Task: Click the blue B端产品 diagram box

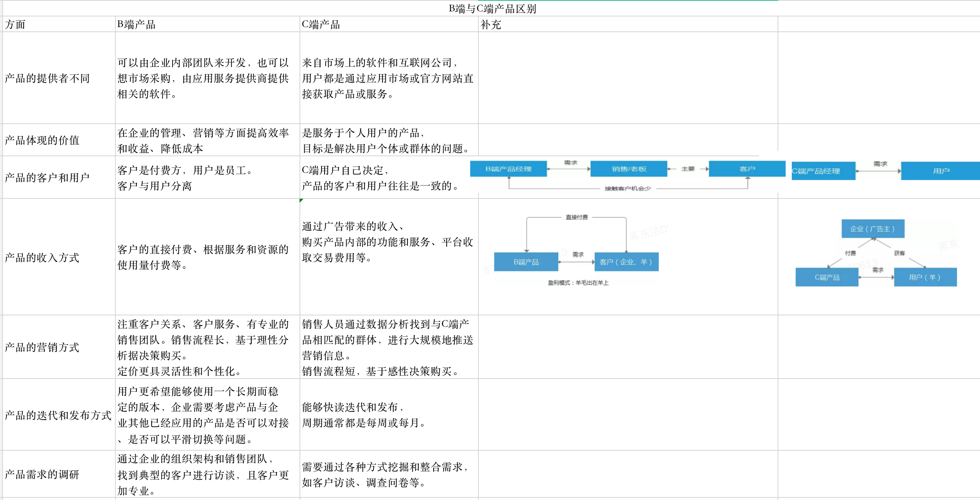Action: (x=526, y=262)
